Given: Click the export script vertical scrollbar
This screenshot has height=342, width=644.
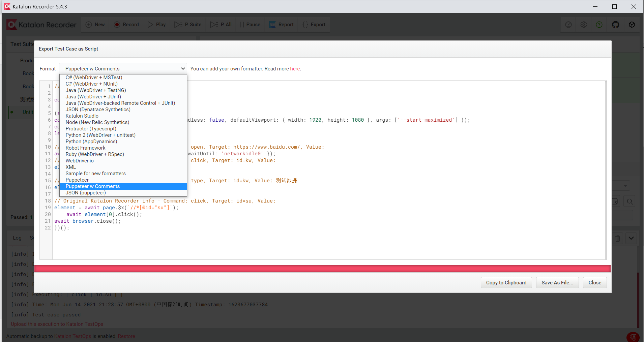Looking at the screenshot, I should [606, 170].
